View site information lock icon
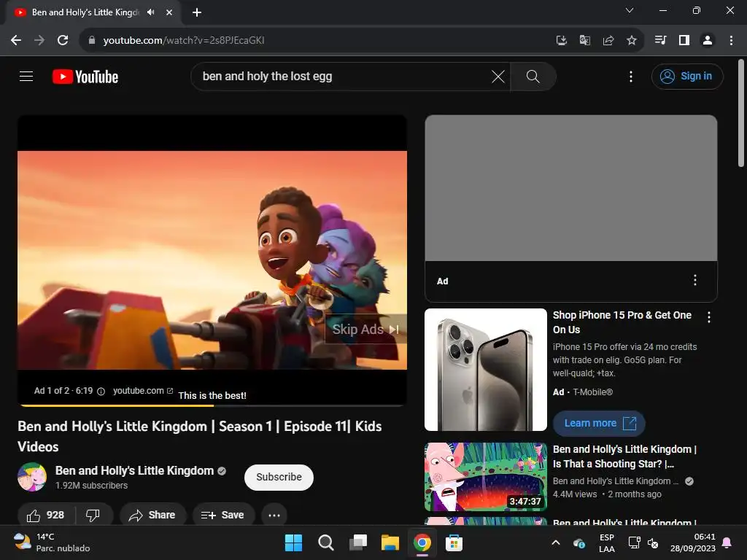 click(91, 41)
